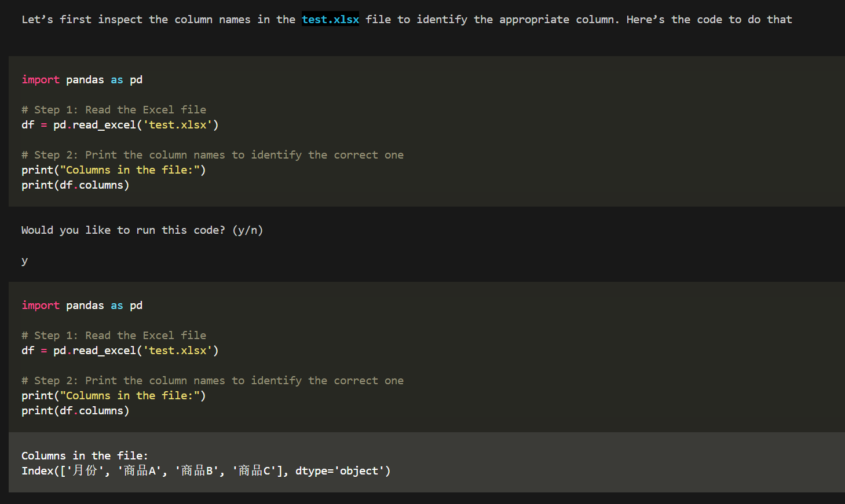
Task: Click the first "# Step 2" comment line
Action: [212, 155]
